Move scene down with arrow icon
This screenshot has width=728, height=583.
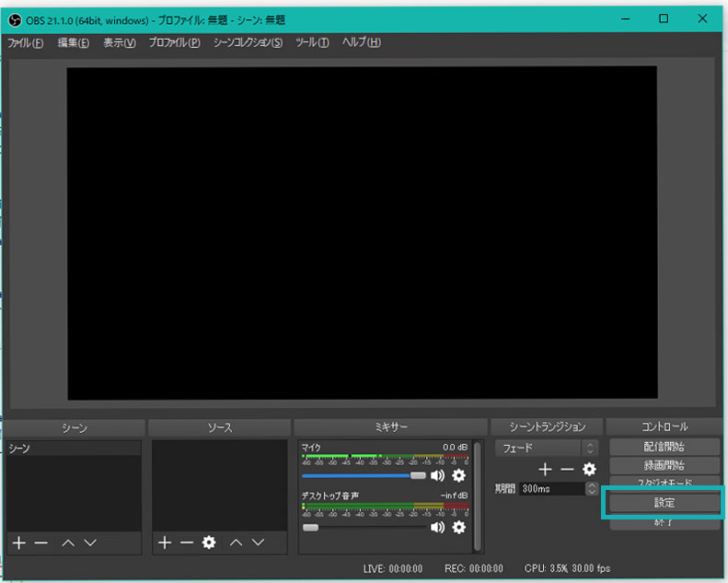[x=90, y=542]
